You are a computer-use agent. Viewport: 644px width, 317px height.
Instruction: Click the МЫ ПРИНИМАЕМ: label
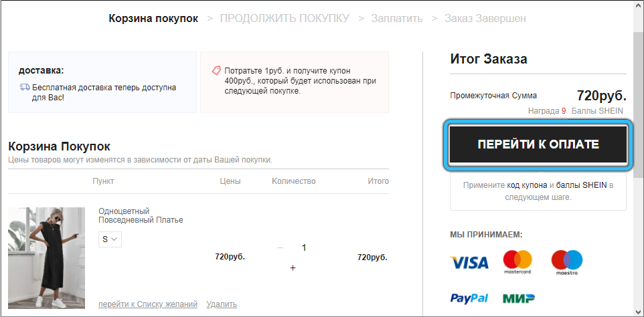pyautogui.click(x=486, y=235)
